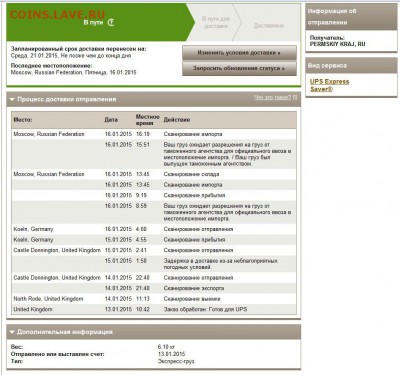400x375 pixels.
Task: Click the "Дата" column header
Action: click(x=111, y=120)
